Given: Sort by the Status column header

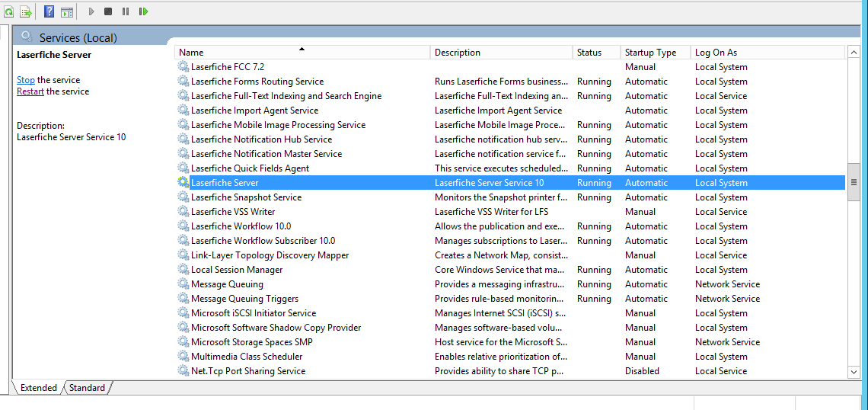Looking at the screenshot, I should point(596,53).
